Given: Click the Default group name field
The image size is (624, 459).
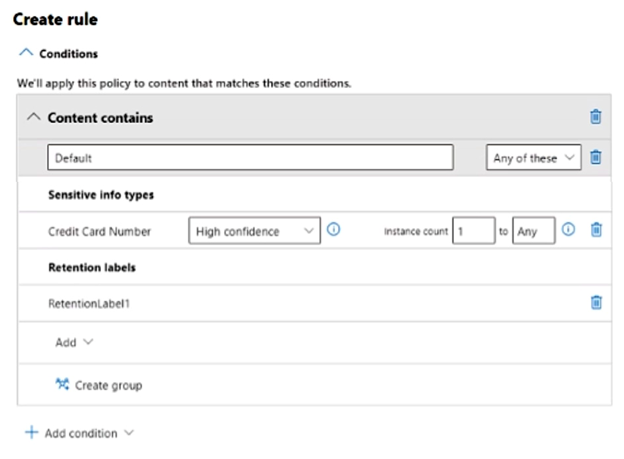Looking at the screenshot, I should tap(250, 158).
